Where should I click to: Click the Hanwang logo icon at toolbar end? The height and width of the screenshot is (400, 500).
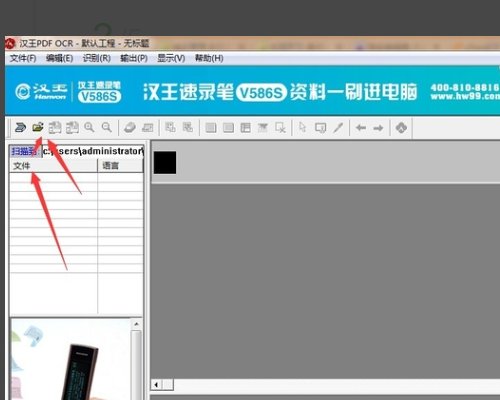coord(401,128)
